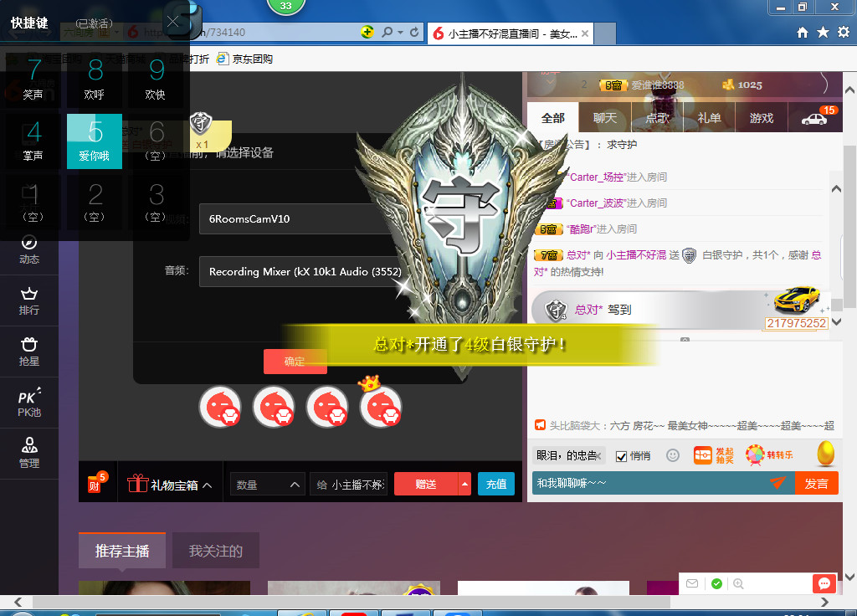Switch to the 游戏 tab
Image resolution: width=857 pixels, height=616 pixels.
click(x=762, y=117)
